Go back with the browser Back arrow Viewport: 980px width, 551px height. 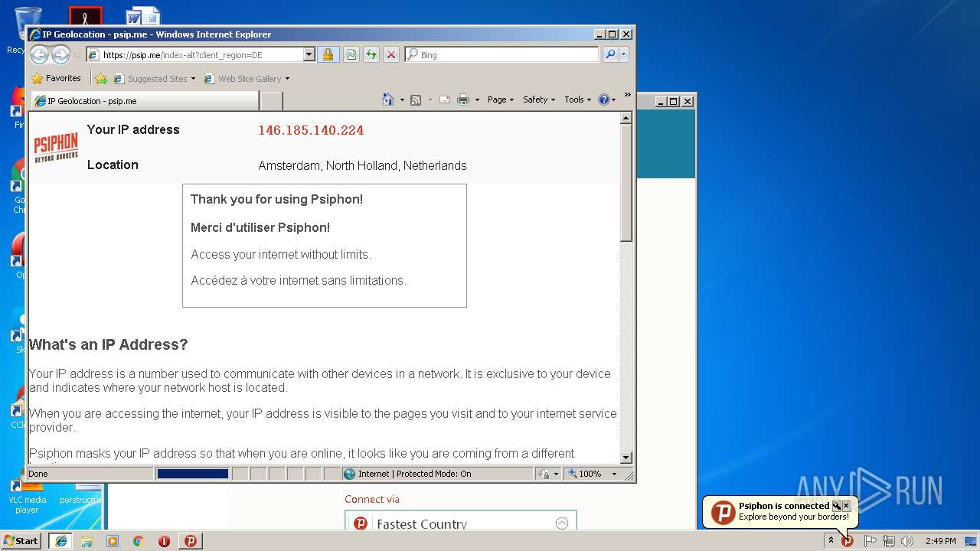click(x=40, y=54)
